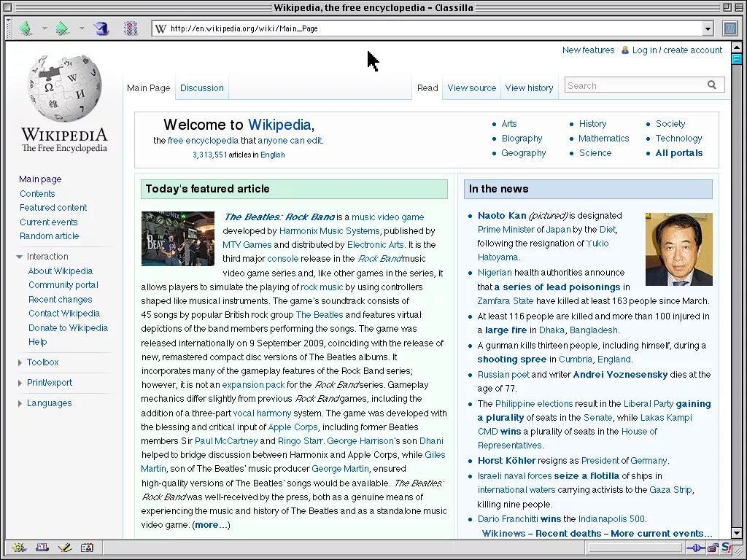Screen dimensions: 747x560
Task: Go forward with the green Forward arrow
Action: click(61, 28)
